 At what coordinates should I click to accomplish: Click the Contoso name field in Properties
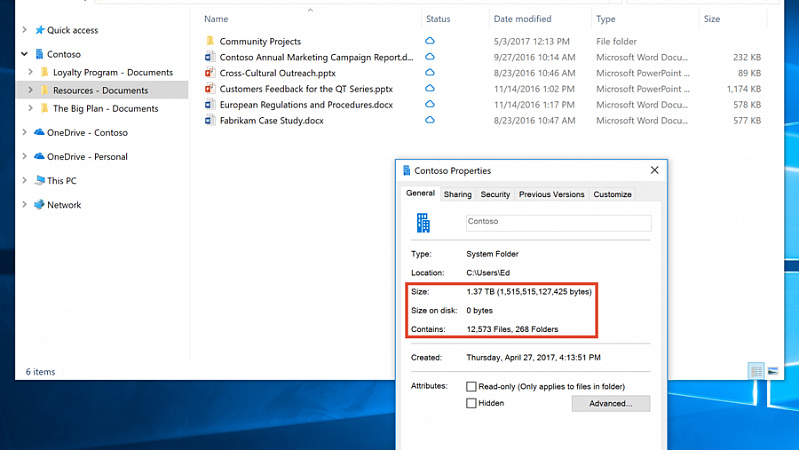coord(558,223)
